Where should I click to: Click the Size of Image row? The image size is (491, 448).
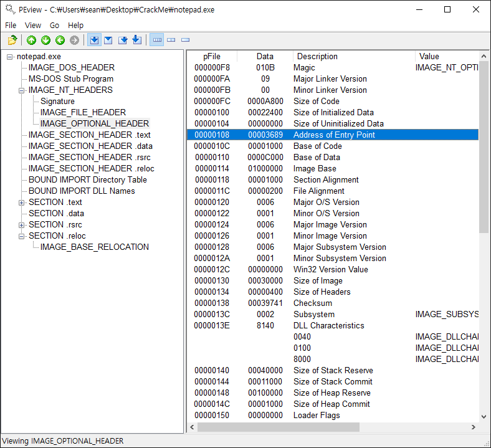(333, 281)
